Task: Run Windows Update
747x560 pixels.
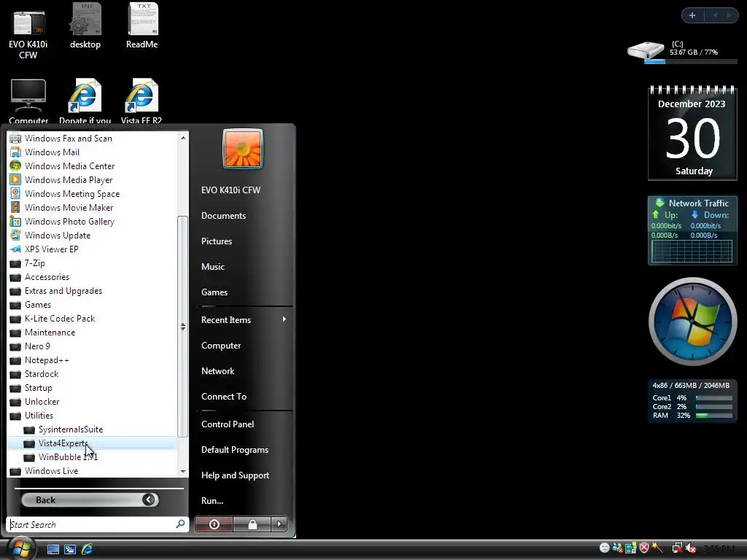Action: point(92,236)
